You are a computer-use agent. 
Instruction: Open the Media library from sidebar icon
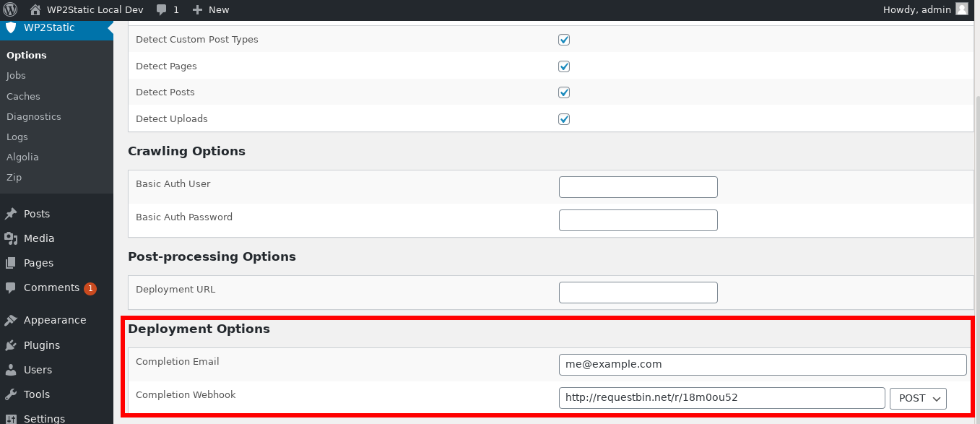[x=12, y=238]
